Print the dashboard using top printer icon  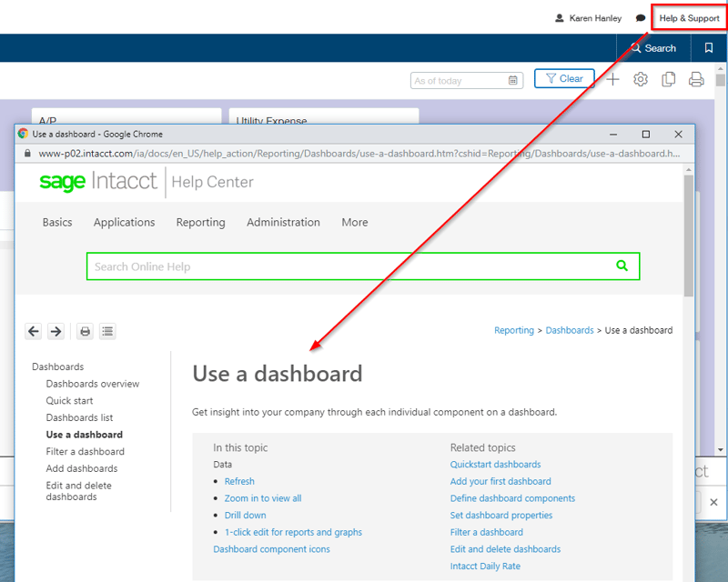(x=696, y=80)
